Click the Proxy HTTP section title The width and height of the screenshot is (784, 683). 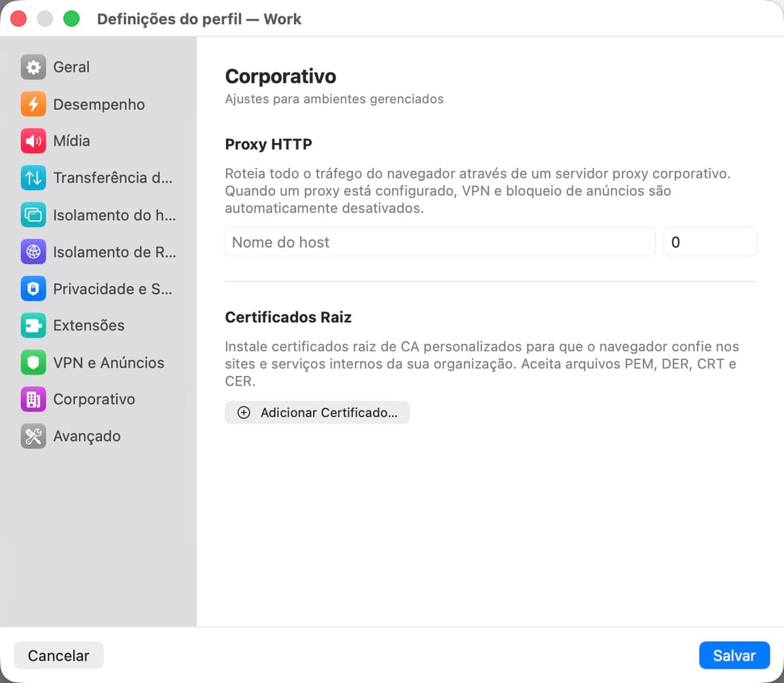point(269,144)
